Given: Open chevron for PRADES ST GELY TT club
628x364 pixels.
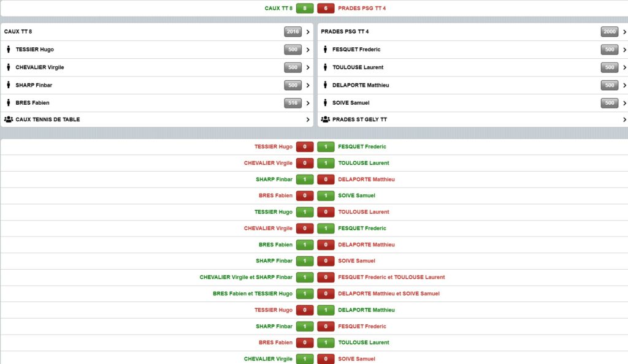Looking at the screenshot, I should point(624,119).
